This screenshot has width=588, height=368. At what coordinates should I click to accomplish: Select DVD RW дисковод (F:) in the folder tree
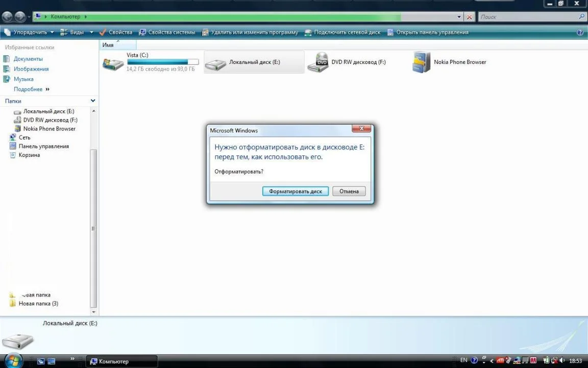50,120
